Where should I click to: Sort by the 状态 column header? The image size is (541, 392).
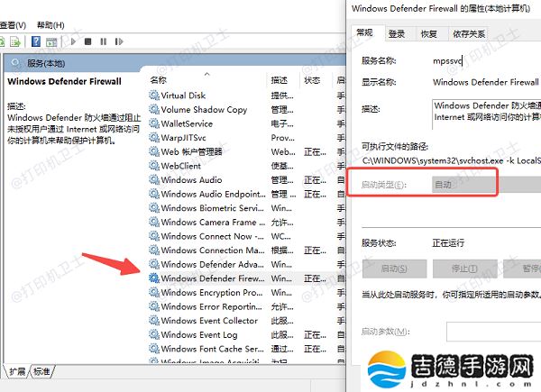point(316,80)
